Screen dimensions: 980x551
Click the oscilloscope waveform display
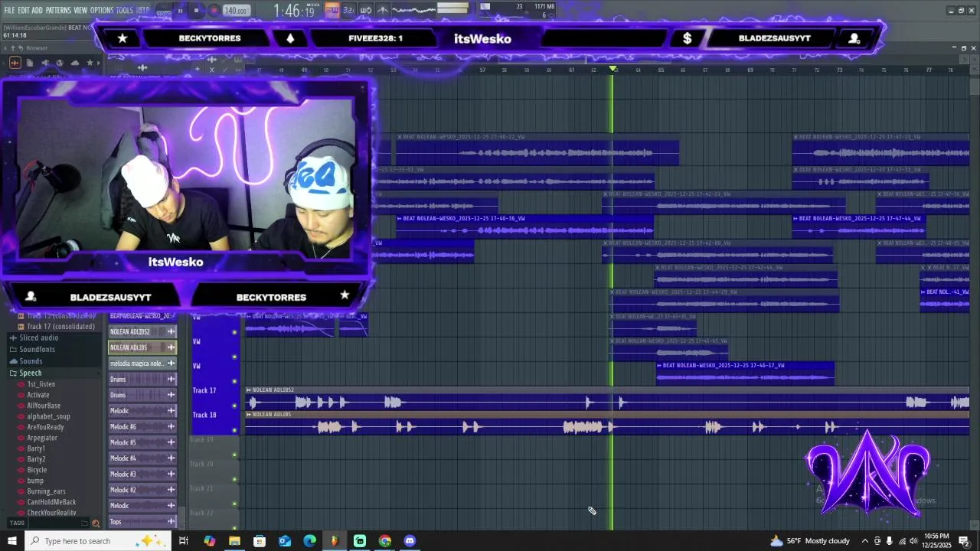click(x=413, y=10)
